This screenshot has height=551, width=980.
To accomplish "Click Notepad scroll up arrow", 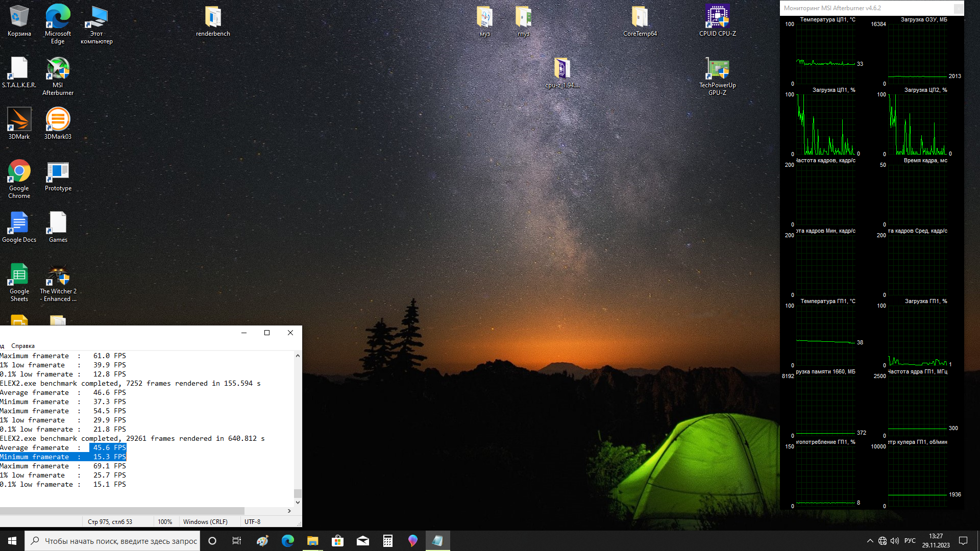I will pos(298,356).
